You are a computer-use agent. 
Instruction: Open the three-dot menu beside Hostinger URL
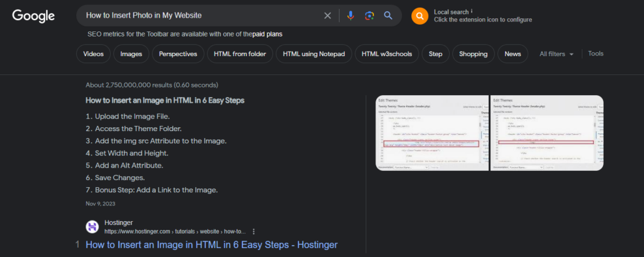(254, 231)
